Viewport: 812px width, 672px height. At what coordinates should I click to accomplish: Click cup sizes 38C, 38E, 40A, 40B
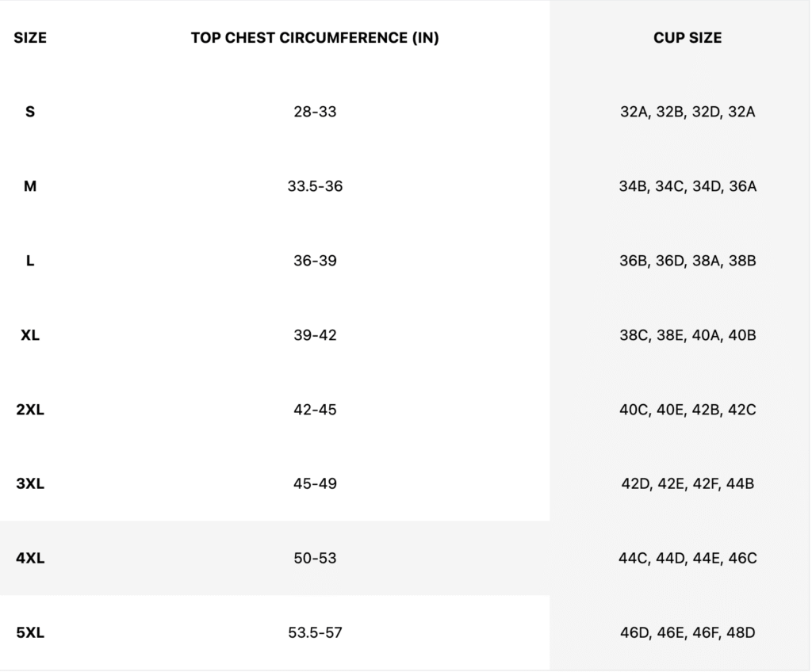[x=688, y=335]
